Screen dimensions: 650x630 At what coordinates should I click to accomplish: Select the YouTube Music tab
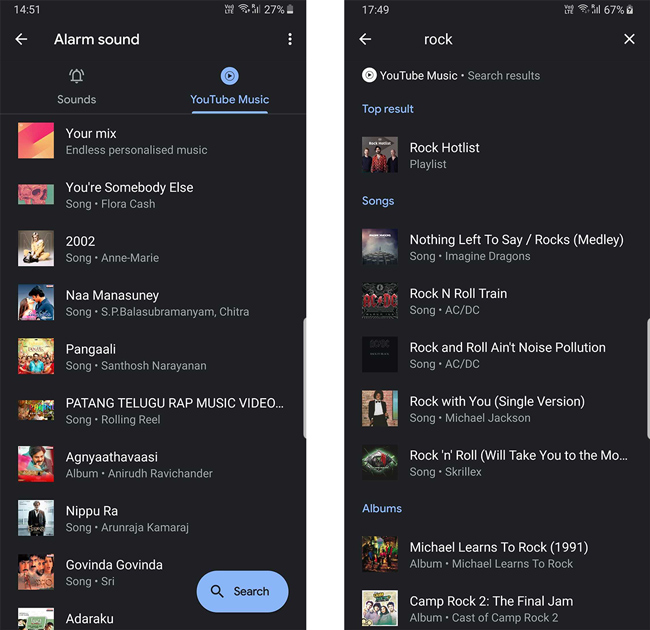click(230, 88)
